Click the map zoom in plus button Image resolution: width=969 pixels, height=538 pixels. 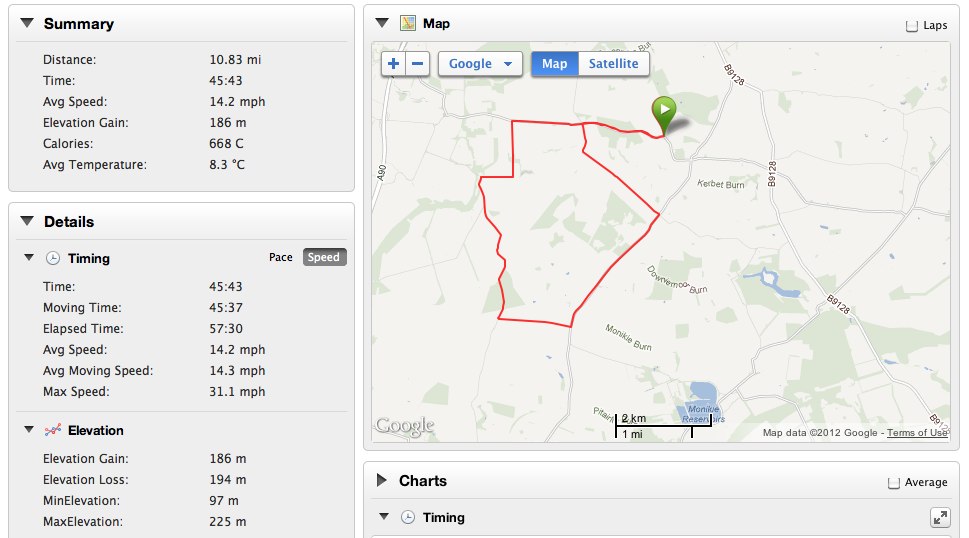pyautogui.click(x=394, y=64)
